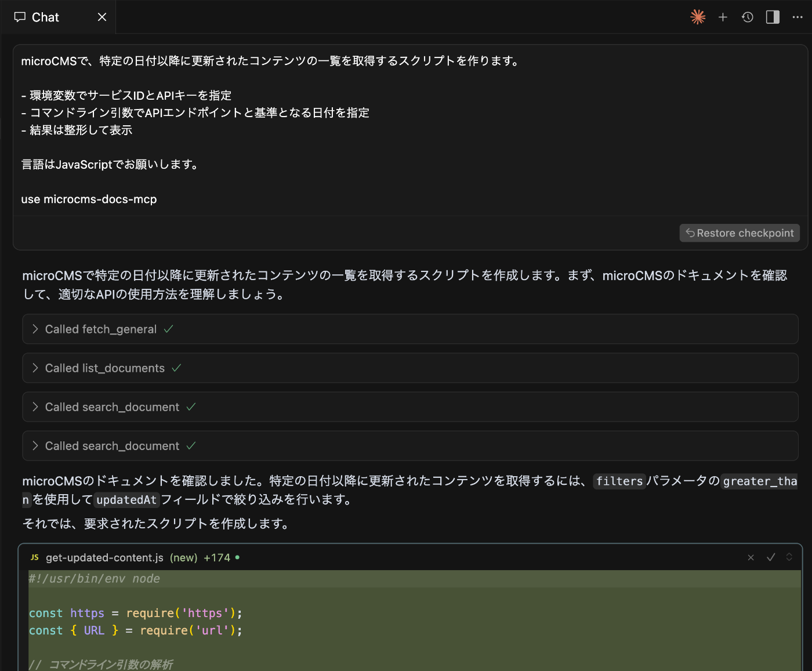Expand the Called fetch_general row
Viewport: 812px width, 671px height.
point(410,329)
